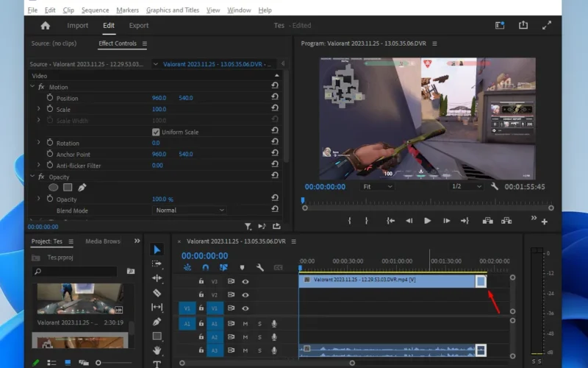
Task: Select the Hand tool
Action: click(x=157, y=350)
